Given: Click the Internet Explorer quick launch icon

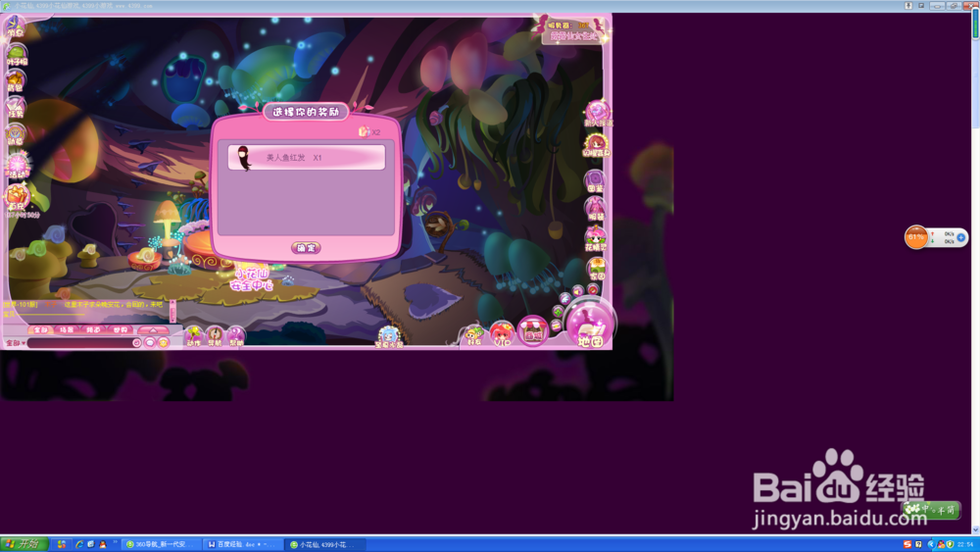Looking at the screenshot, I should coord(79,544).
